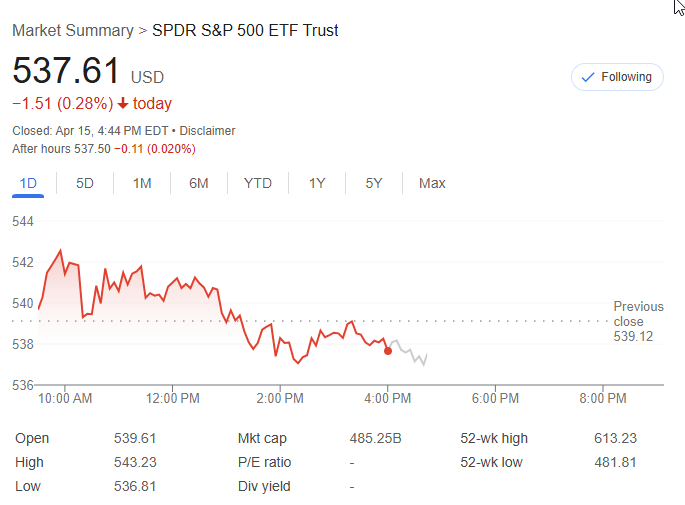Click the chart peak near 10:00 AM
685x505 pixels.
61,251
